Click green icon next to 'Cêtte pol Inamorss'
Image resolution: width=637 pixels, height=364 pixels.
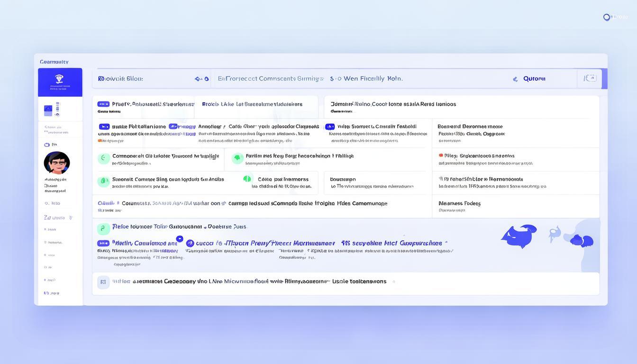click(247, 179)
